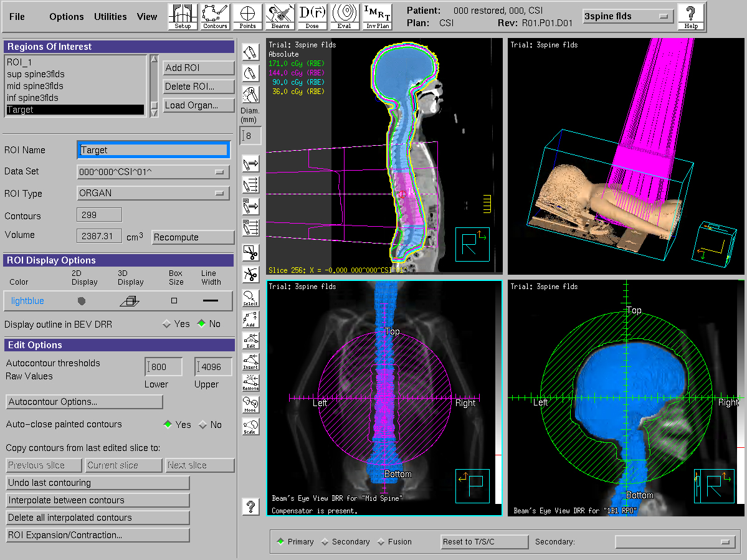Select the Secondary image radio button
This screenshot has width=747, height=560.
pos(325,541)
